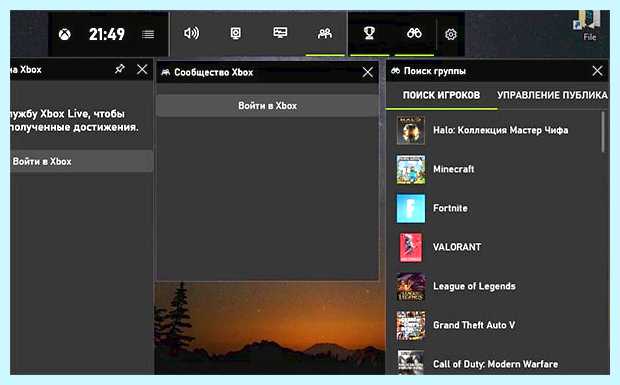Open the Audio widget speaker icon
Image resolution: width=620 pixels, height=385 pixels.
point(192,33)
